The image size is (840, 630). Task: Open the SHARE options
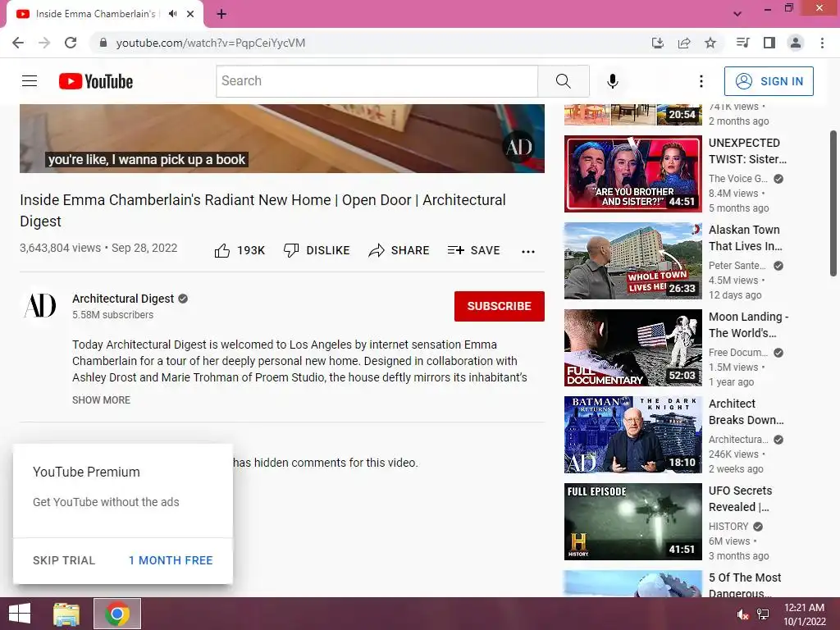coord(399,250)
